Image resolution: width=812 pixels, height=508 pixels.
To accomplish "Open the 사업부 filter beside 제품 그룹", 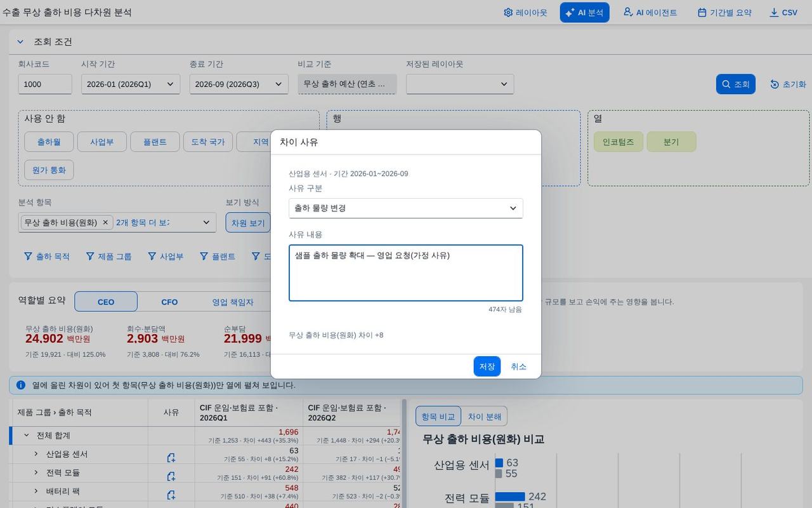I will click(x=166, y=257).
